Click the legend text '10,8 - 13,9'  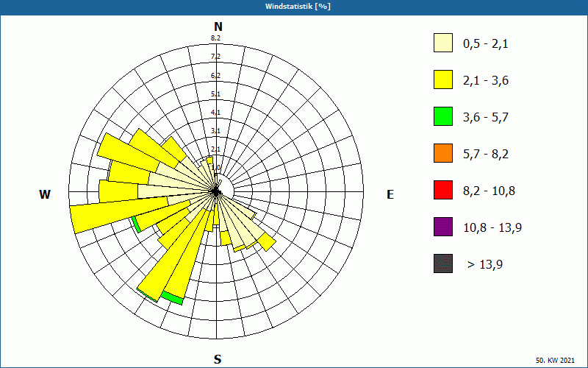click(492, 228)
